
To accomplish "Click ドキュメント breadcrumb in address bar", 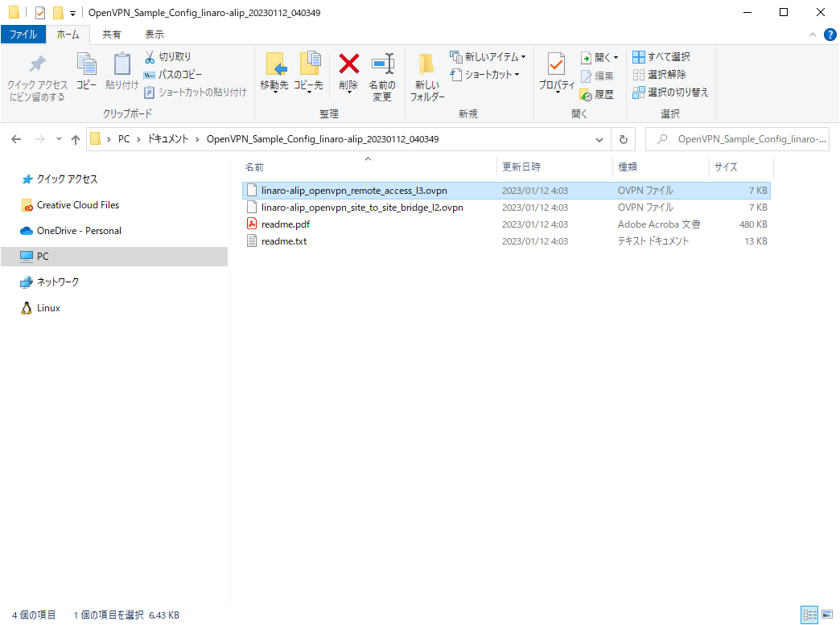I will 168,139.
